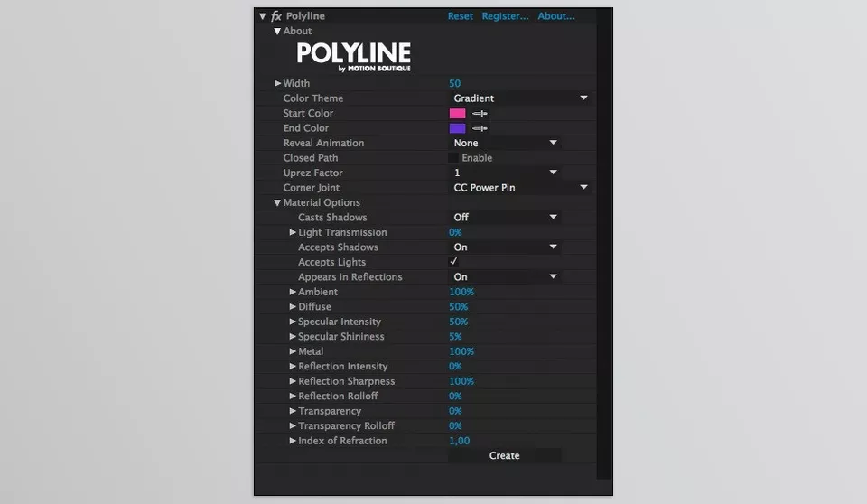Select the Color Theme label
This screenshot has width=867, height=504.
[313, 98]
